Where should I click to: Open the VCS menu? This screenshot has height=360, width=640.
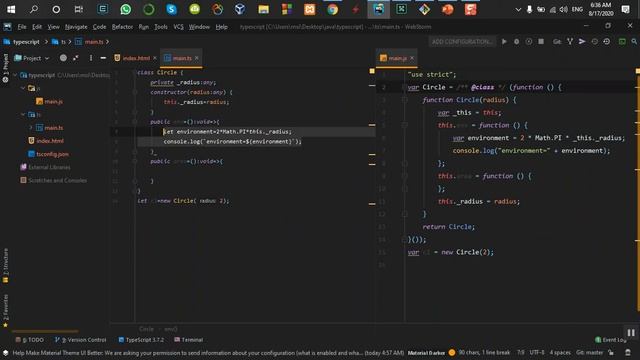[178, 27]
